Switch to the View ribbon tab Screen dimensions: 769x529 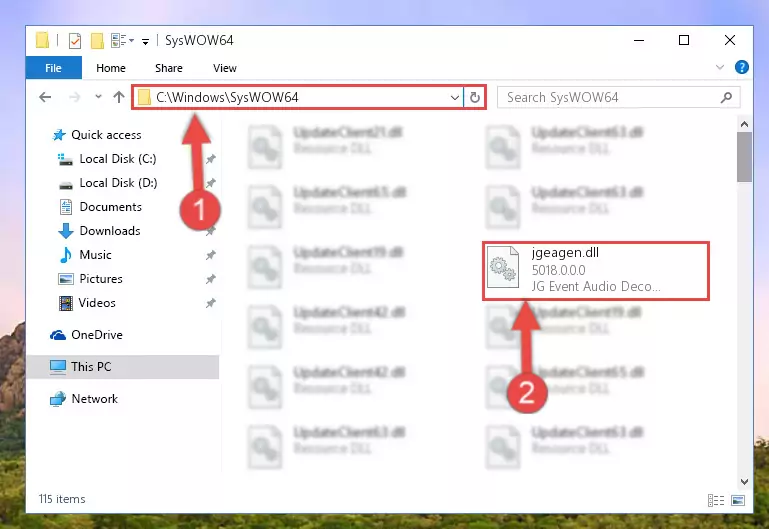pyautogui.click(x=225, y=68)
